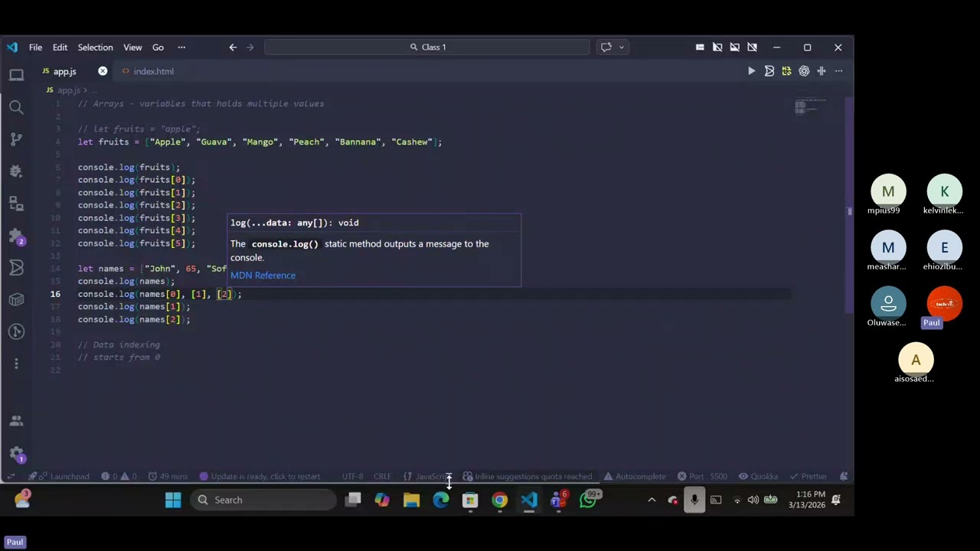Open the Selection menu
The height and width of the screenshot is (551, 980).
(95, 47)
